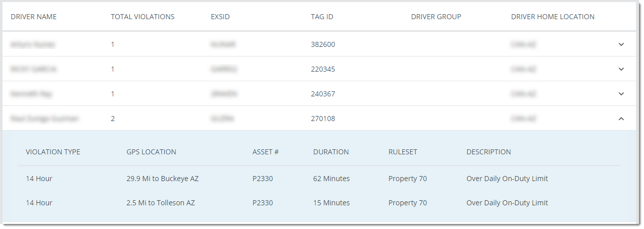The image size is (644, 229).
Task: Select the Violation Type sub-header
Action: pyautogui.click(x=53, y=152)
